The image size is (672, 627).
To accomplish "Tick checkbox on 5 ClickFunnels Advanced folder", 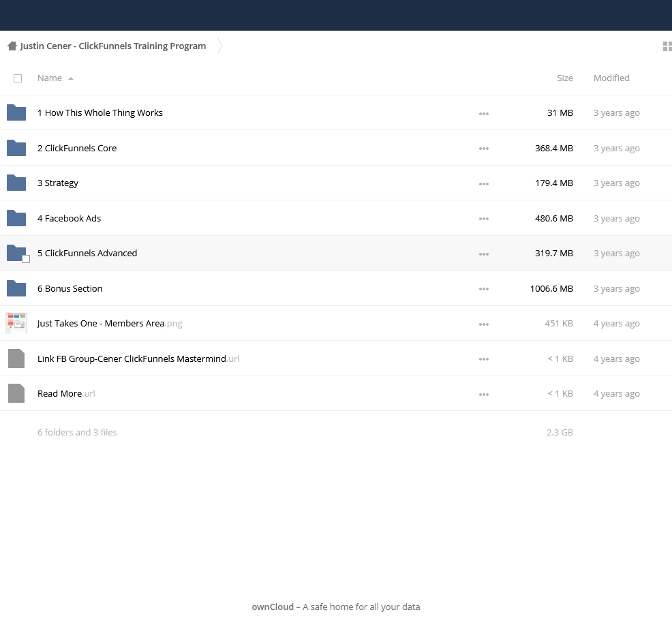I will 26,259.
